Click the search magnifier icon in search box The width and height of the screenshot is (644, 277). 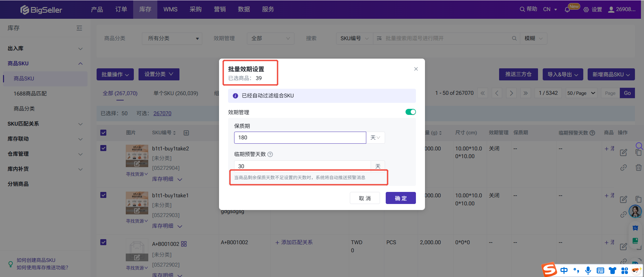pos(514,39)
